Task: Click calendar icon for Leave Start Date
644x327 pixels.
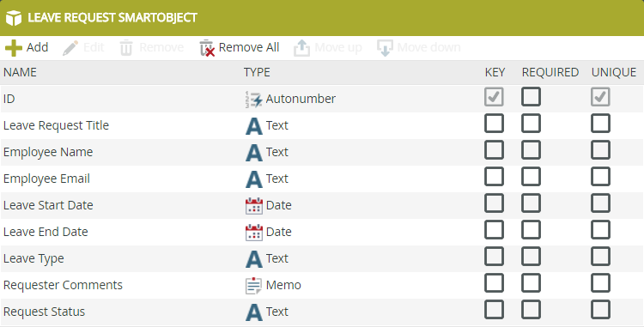Action: pyautogui.click(x=254, y=205)
